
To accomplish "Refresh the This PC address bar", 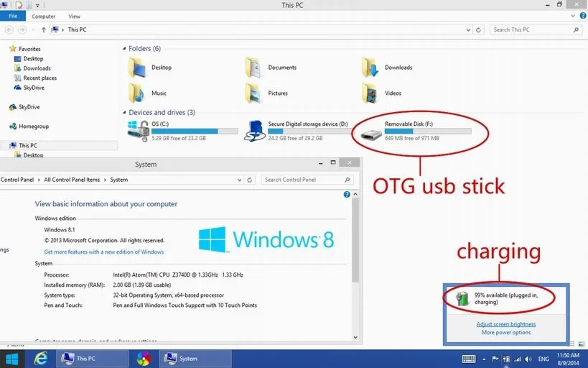I will pyautogui.click(x=478, y=29).
